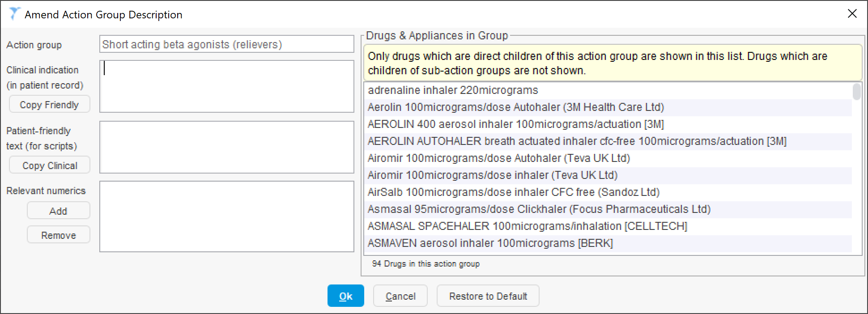
Task: Click the Copy Clinical button
Action: [x=50, y=165]
